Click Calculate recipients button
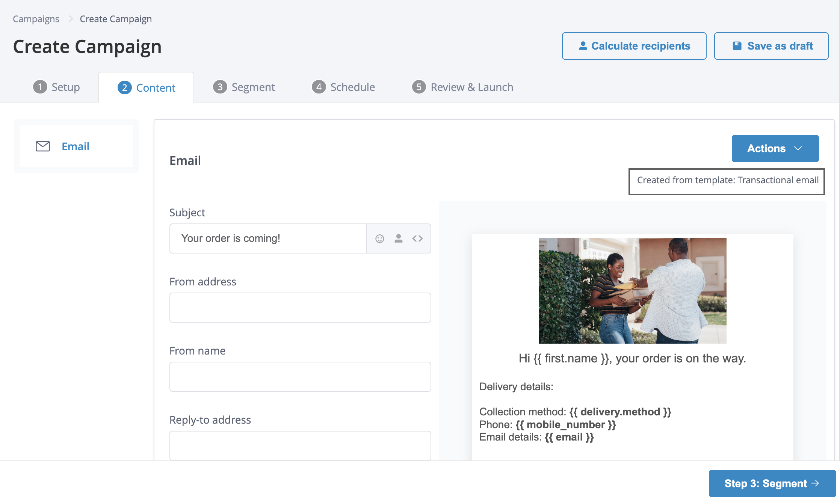Viewport: 840px width, 504px height. pos(634,46)
